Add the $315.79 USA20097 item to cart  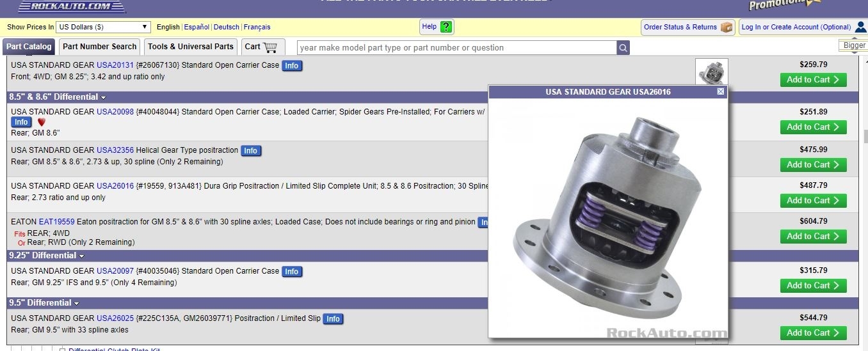813,286
